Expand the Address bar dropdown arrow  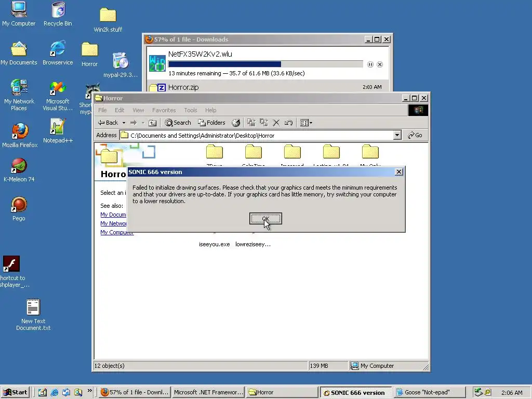click(x=397, y=135)
